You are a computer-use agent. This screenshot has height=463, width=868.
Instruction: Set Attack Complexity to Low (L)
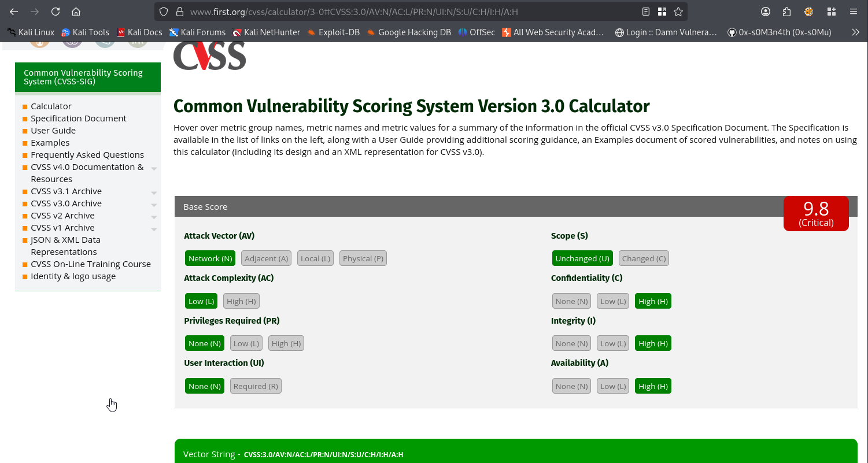point(201,301)
